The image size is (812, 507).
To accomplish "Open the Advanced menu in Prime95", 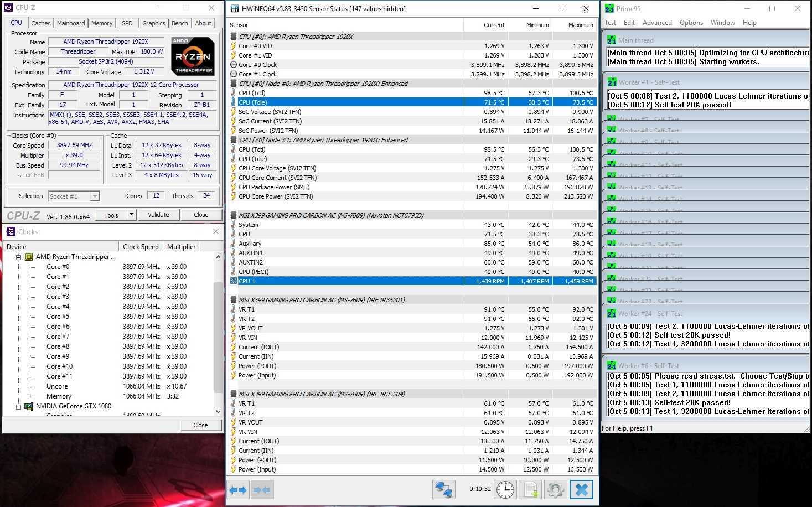I will (x=657, y=23).
